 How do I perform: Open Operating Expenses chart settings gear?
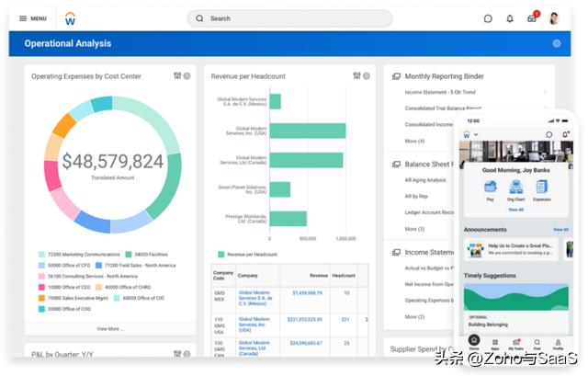(187, 76)
